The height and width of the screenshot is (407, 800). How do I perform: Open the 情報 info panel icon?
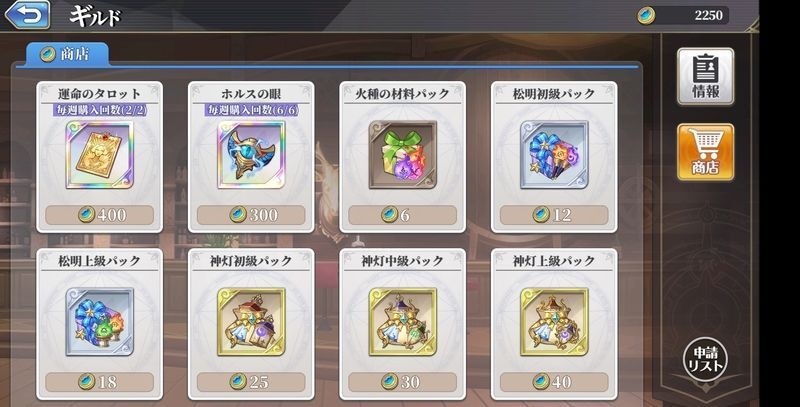click(706, 77)
